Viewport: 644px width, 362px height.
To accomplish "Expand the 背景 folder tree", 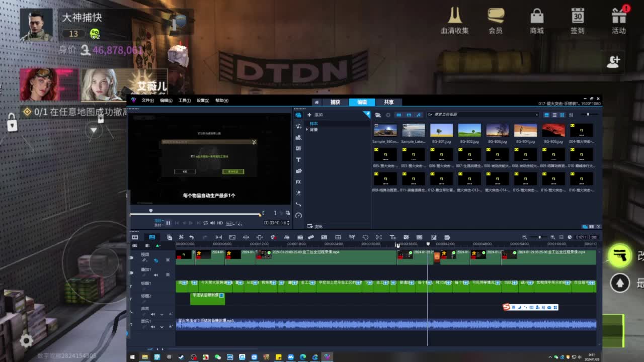I will point(307,130).
